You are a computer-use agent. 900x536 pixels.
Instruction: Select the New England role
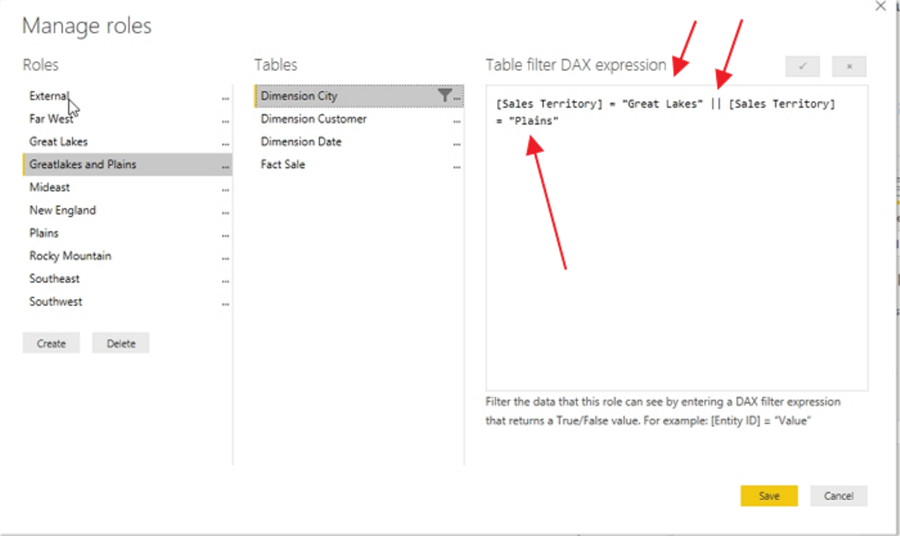click(62, 210)
